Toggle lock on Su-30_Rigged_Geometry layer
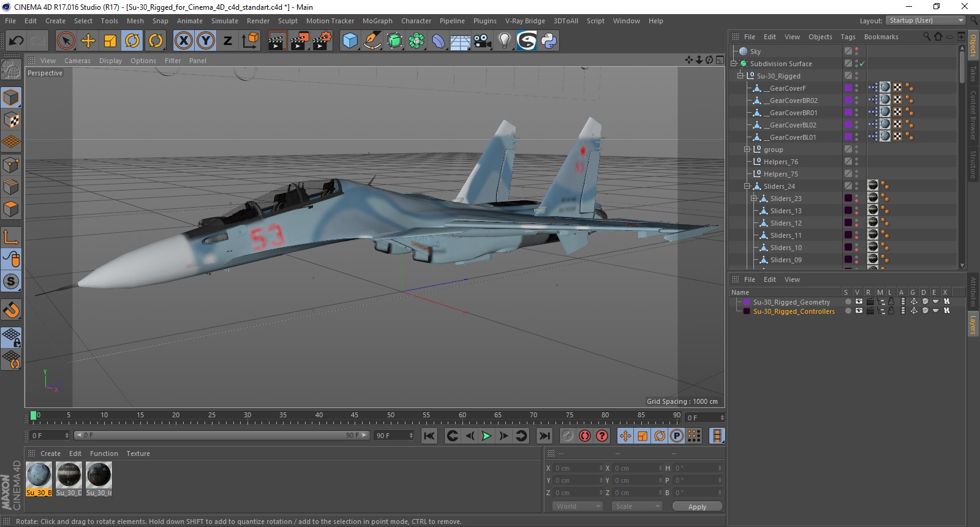Image resolution: width=980 pixels, height=527 pixels. tap(892, 301)
